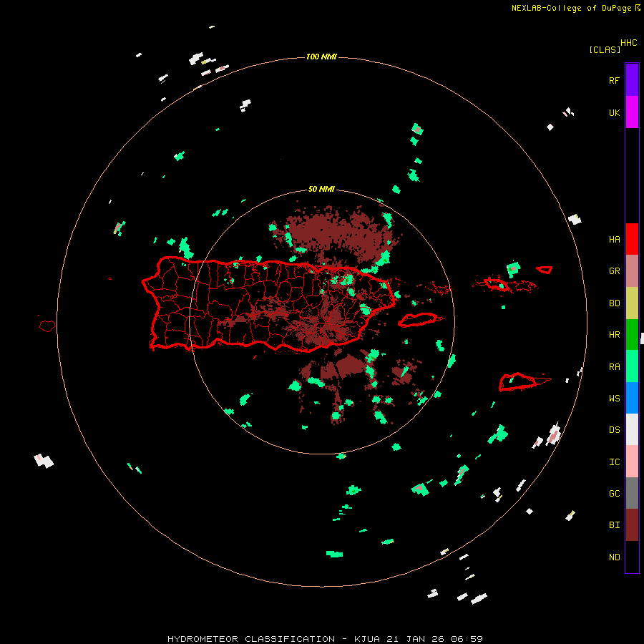
Task: Click the RF legend label
Action: pyautogui.click(x=614, y=81)
